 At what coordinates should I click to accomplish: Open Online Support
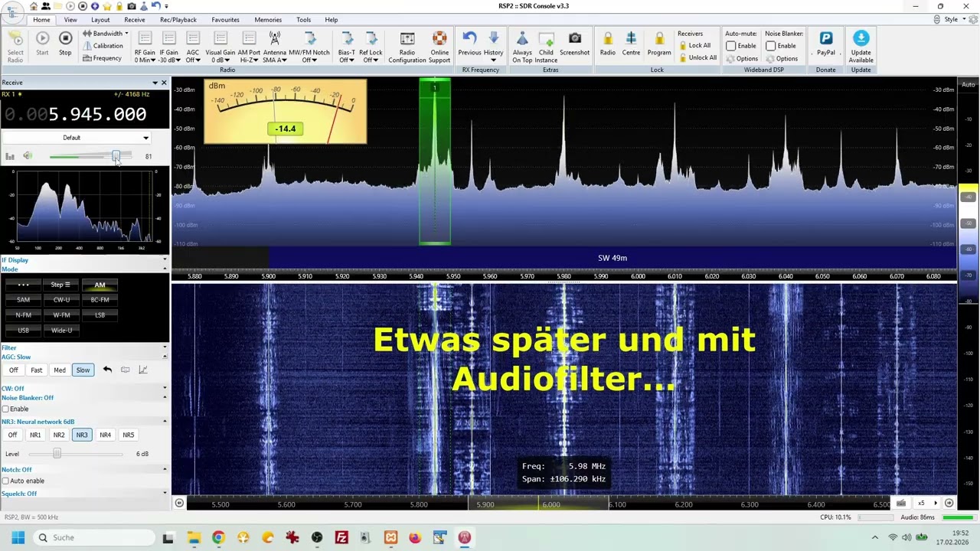439,47
